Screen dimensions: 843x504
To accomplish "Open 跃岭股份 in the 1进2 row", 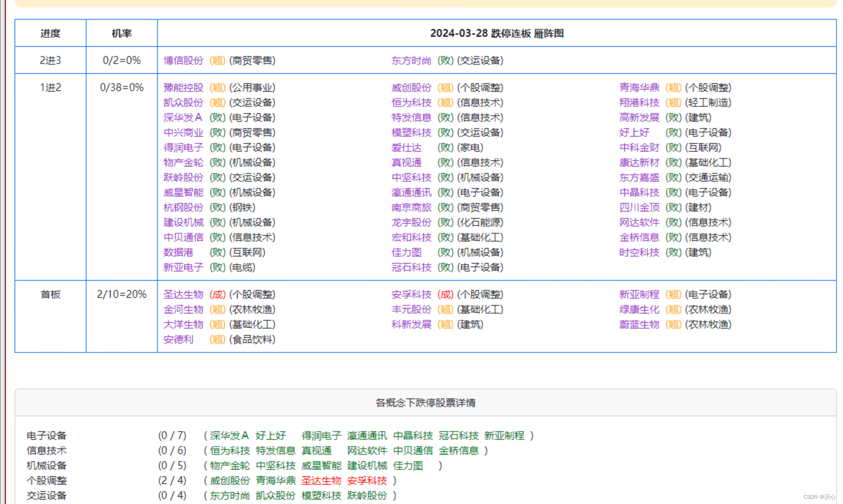I will 183,177.
